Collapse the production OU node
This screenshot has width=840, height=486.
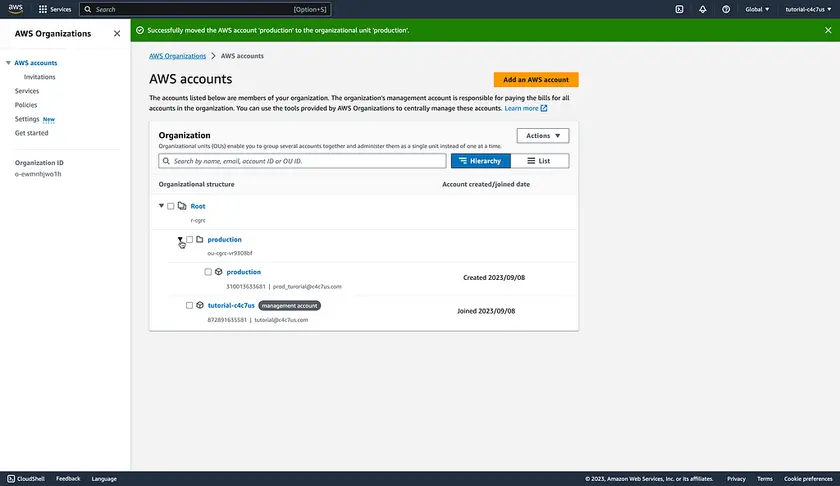180,240
